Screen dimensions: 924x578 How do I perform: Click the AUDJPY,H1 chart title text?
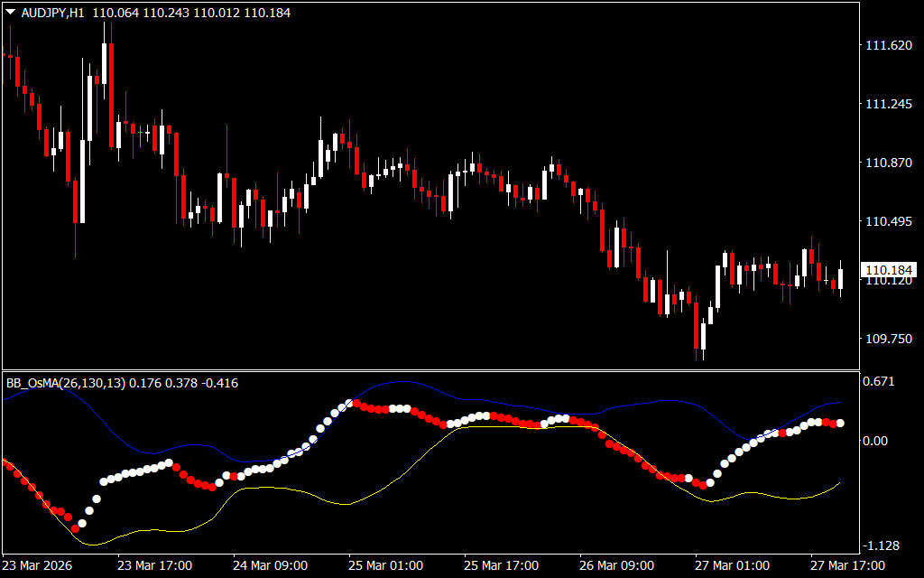[x=55, y=14]
